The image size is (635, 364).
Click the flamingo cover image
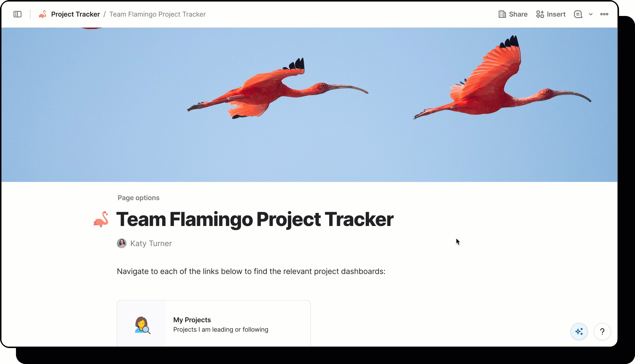point(309,104)
